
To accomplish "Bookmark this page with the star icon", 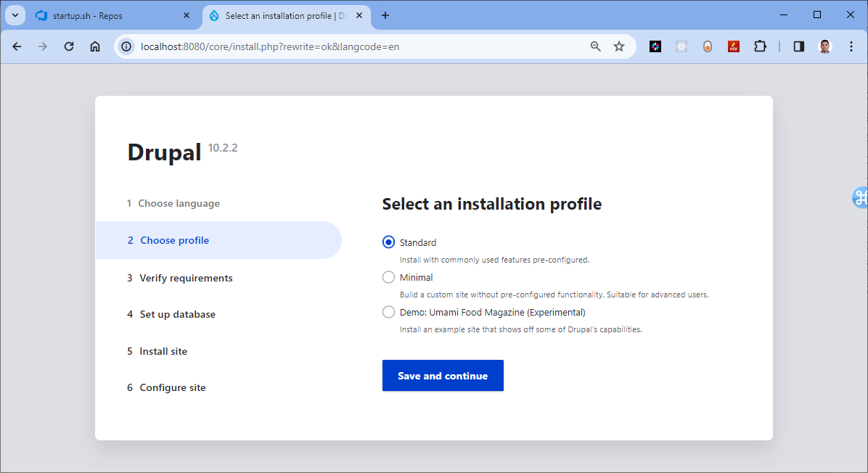I will click(x=619, y=46).
